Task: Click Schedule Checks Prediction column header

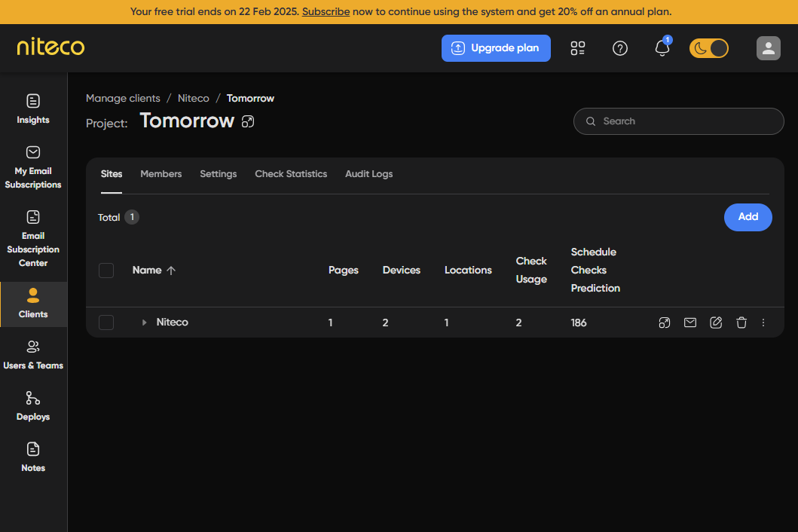Action: click(x=595, y=271)
